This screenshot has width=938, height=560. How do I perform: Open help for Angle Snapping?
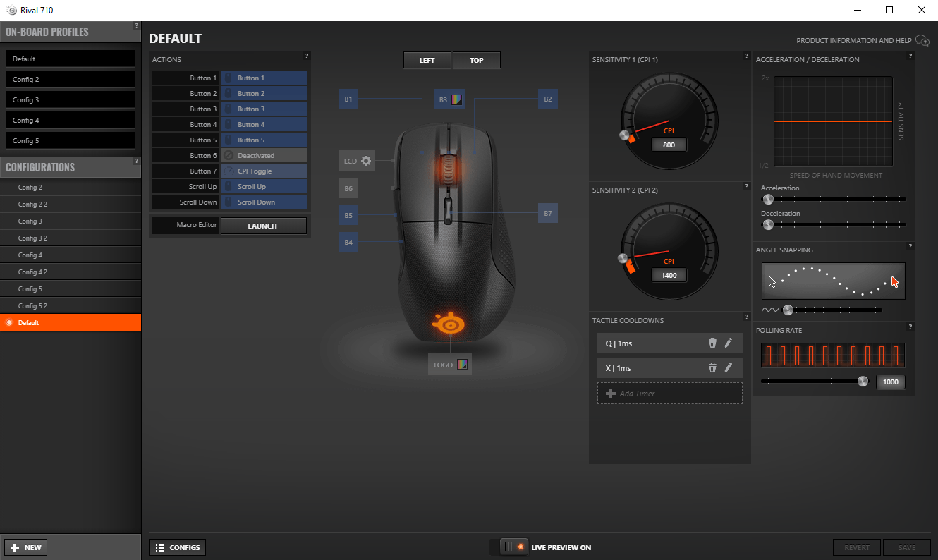[x=910, y=246]
